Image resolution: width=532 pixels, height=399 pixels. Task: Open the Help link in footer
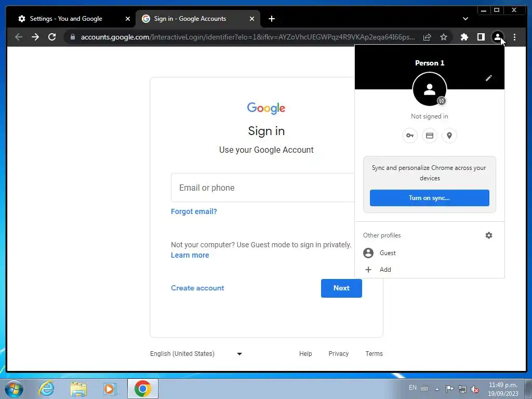tap(305, 353)
